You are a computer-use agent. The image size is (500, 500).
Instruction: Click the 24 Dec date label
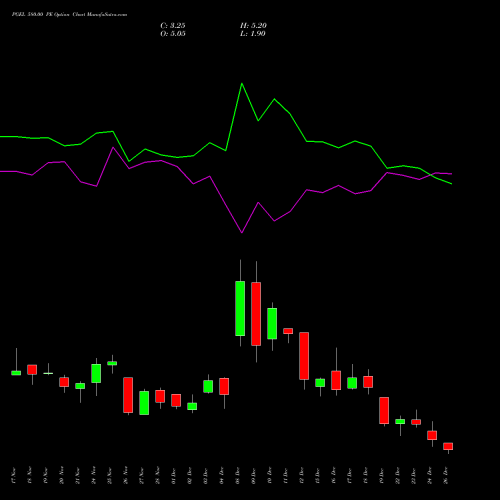click(429, 476)
